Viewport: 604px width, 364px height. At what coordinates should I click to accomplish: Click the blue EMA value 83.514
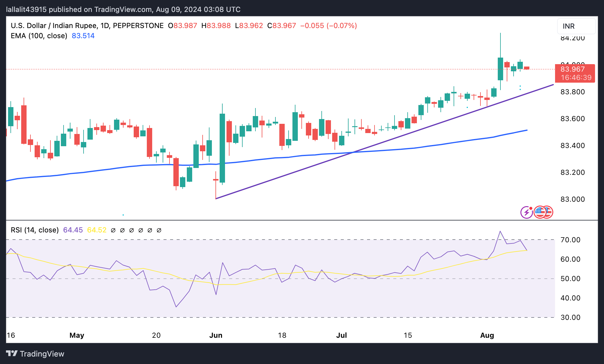tap(83, 36)
